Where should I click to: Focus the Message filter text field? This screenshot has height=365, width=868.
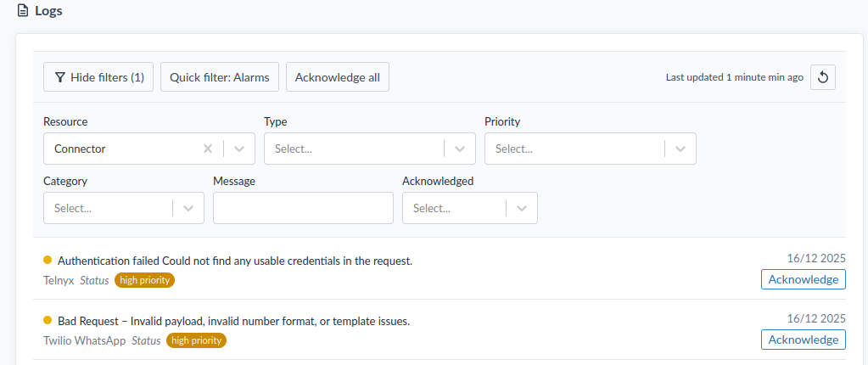[303, 208]
